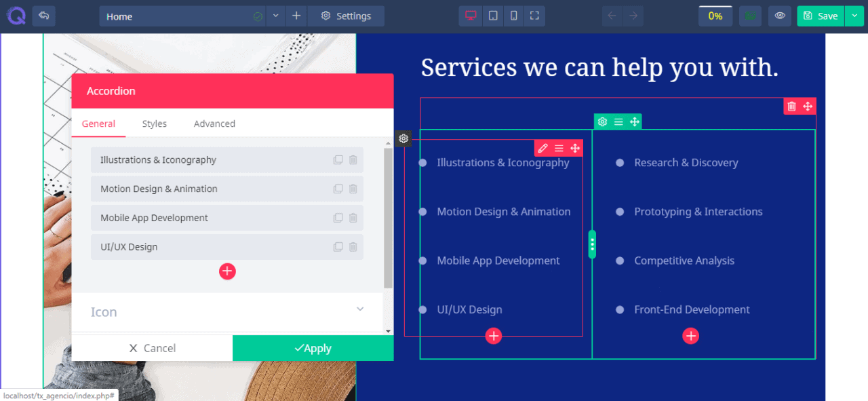Apply the accordion changes
This screenshot has width=868, height=401.
point(313,347)
